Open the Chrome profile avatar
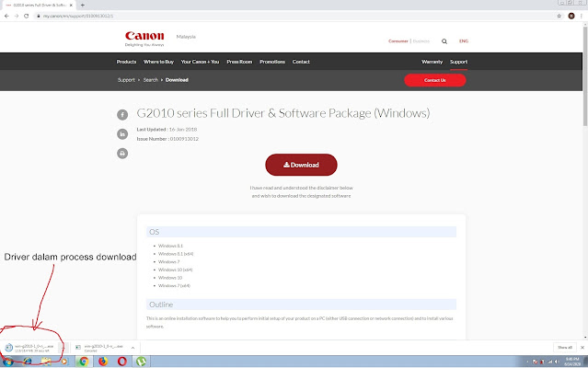 click(571, 16)
